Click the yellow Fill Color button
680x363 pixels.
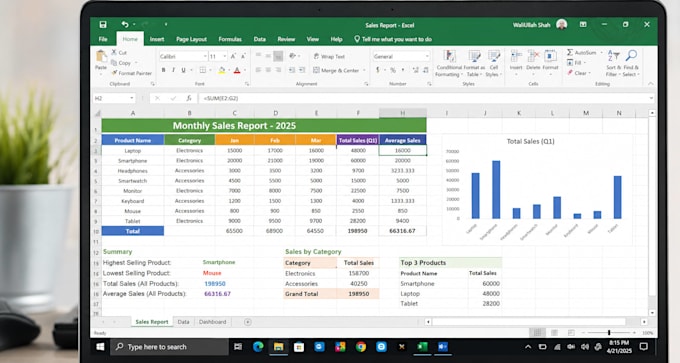tap(222, 70)
